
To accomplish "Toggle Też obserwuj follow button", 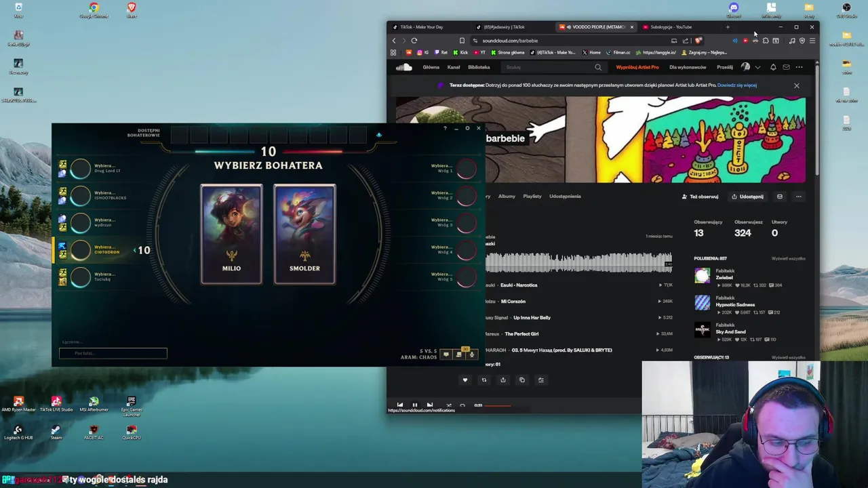I will point(701,197).
